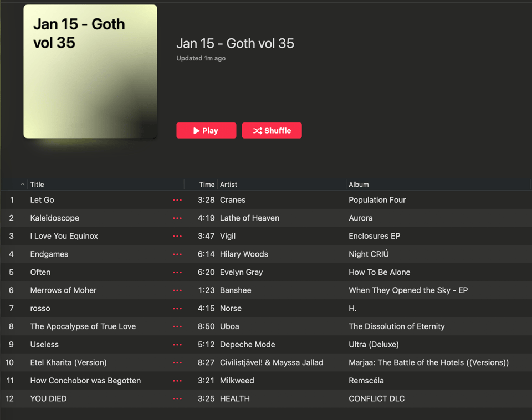Sort tracks by Title column
The image size is (532, 420).
point(37,185)
